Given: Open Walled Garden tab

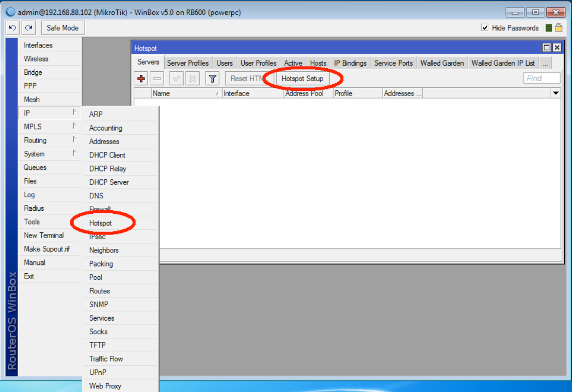Looking at the screenshot, I should [442, 63].
